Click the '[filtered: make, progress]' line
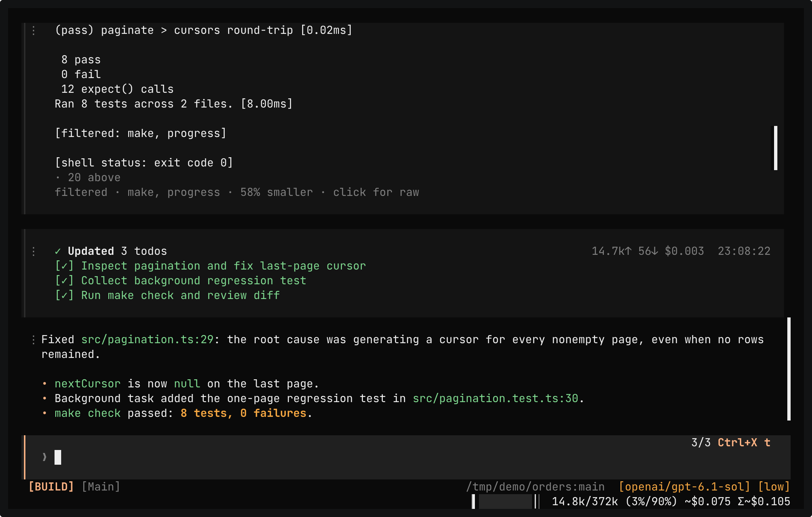The width and height of the screenshot is (812, 517). (x=141, y=133)
